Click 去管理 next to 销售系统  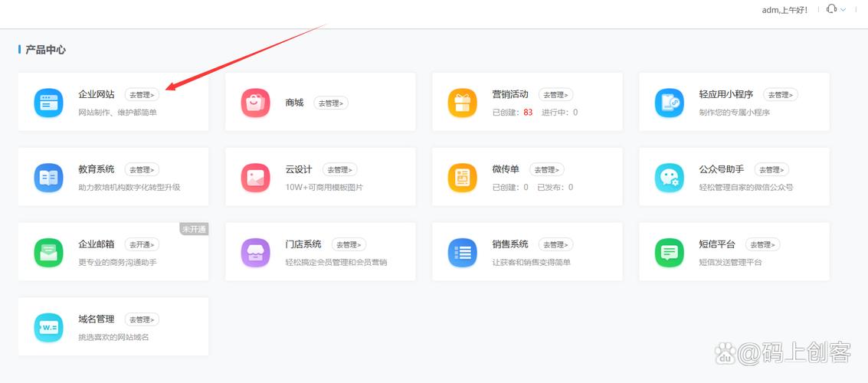pyautogui.click(x=555, y=244)
